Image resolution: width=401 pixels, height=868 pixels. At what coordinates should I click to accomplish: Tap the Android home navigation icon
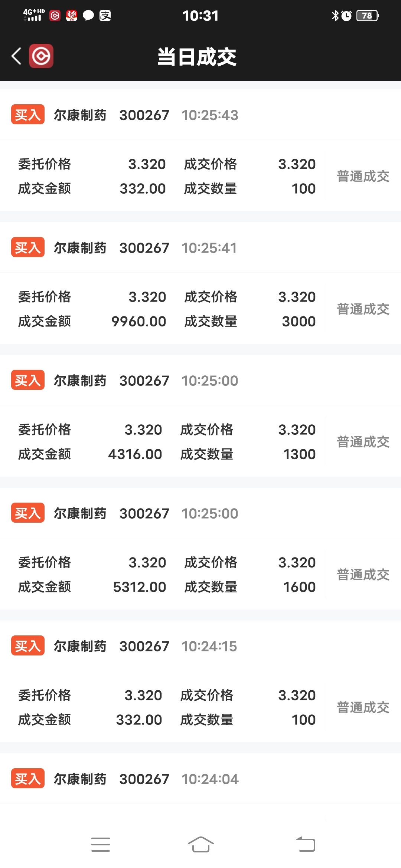(201, 845)
